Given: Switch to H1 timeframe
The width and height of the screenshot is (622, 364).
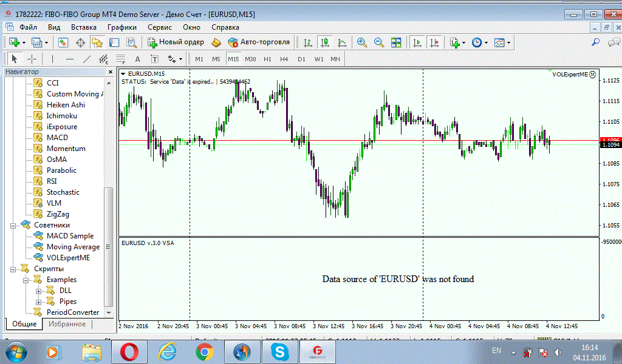Looking at the screenshot, I should [x=268, y=59].
